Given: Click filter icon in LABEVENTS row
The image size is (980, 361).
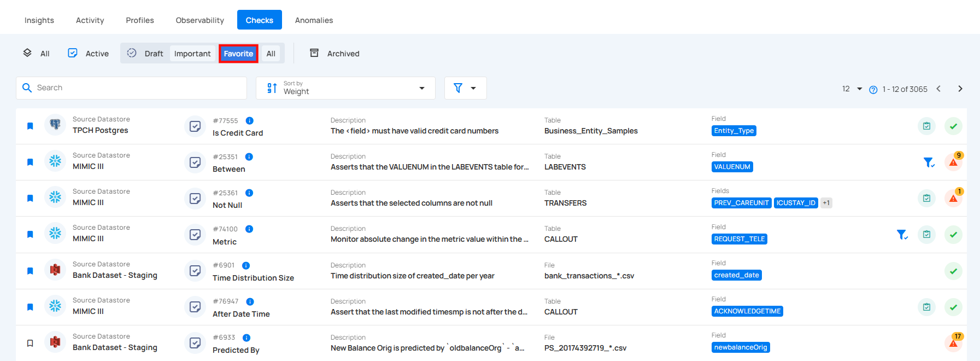Looking at the screenshot, I should pyautogui.click(x=929, y=162).
